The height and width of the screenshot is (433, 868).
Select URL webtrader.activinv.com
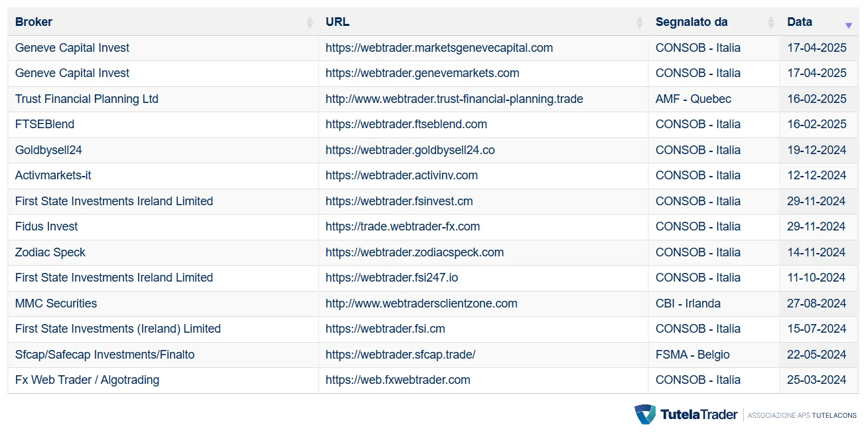click(401, 175)
